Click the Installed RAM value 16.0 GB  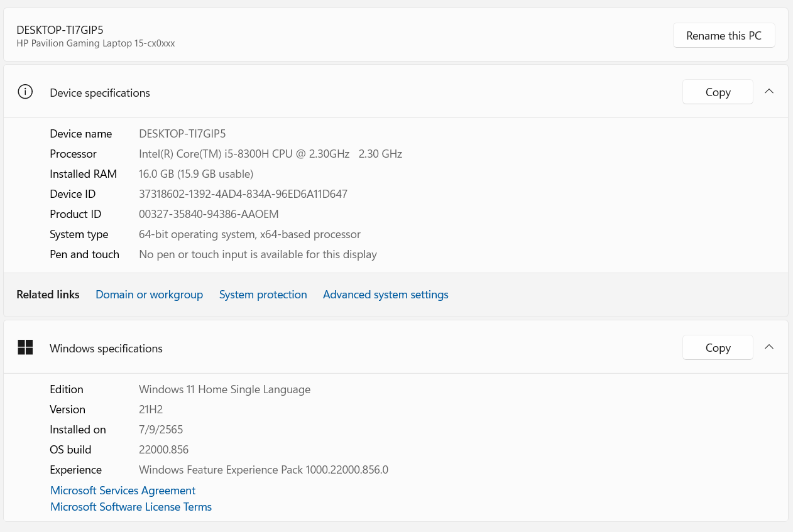pyautogui.click(x=196, y=174)
